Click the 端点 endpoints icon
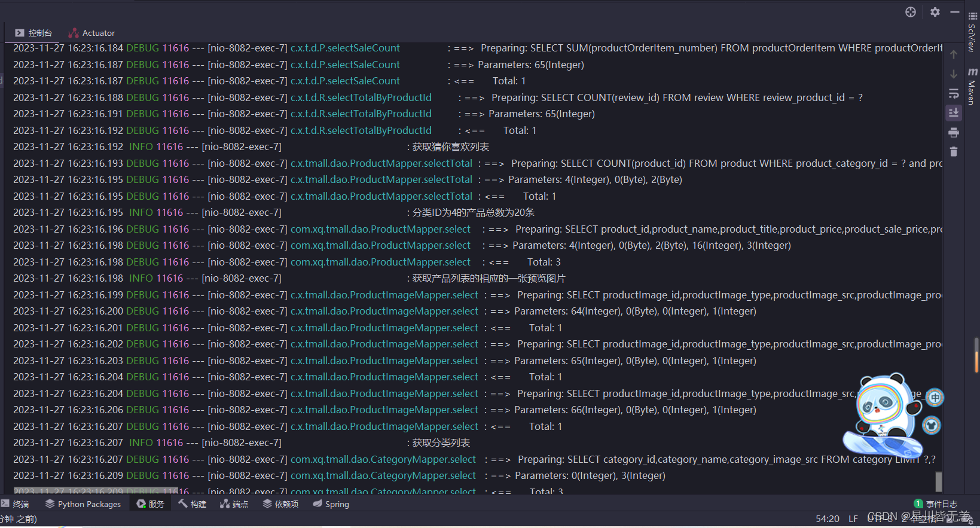 point(225,503)
